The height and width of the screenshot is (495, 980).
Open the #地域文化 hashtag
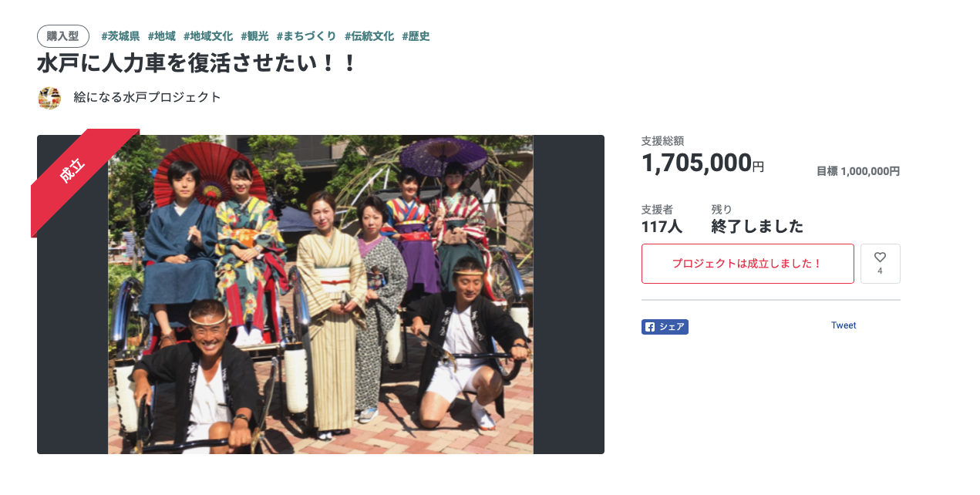[208, 36]
